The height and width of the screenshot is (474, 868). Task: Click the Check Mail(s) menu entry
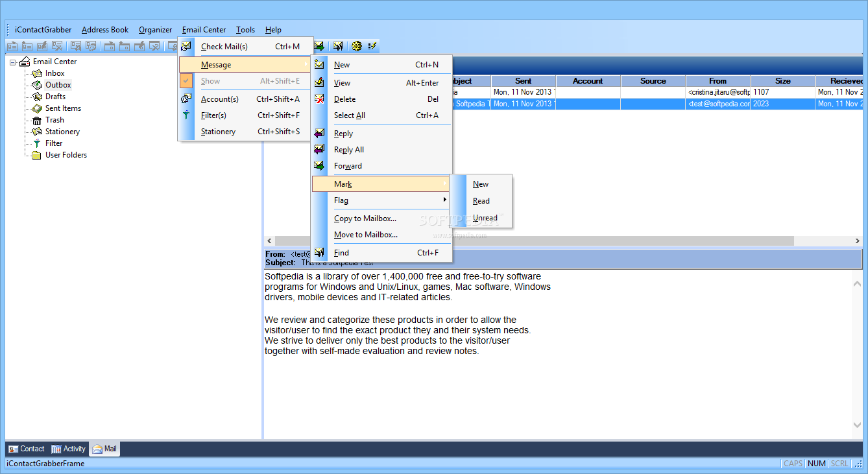click(245, 47)
